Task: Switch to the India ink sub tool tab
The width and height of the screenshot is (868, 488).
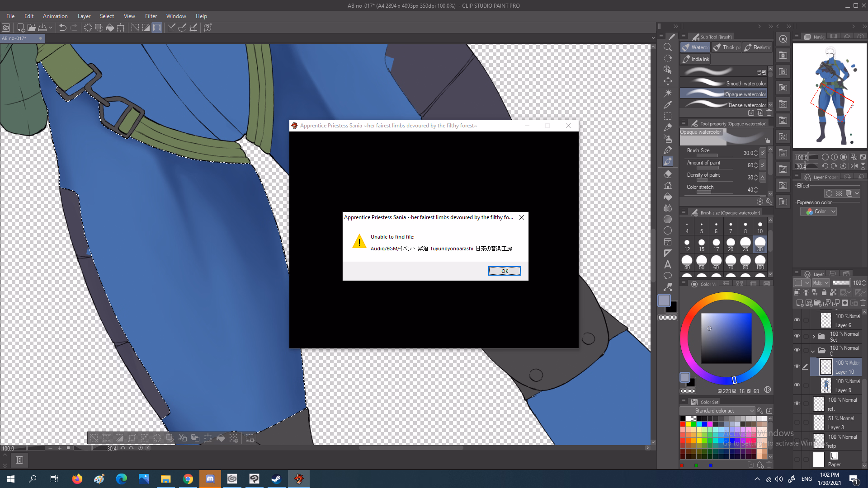Action: (696, 59)
